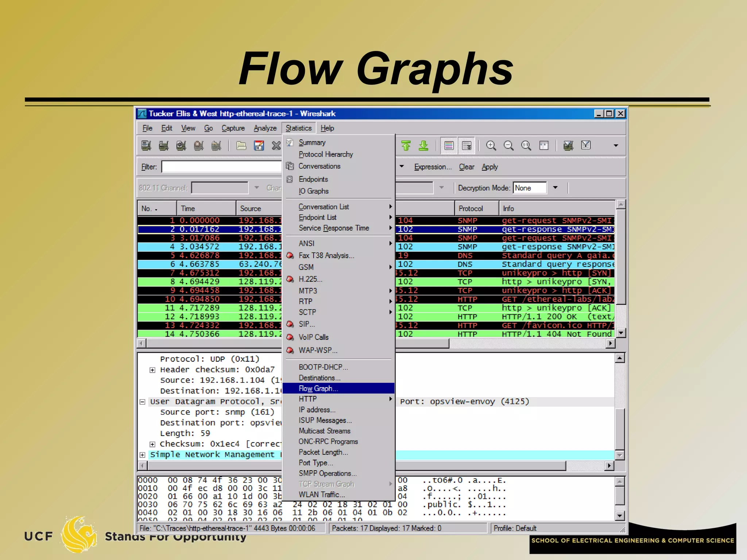Open the Help menu
This screenshot has height=560, width=747.
pos(327,128)
